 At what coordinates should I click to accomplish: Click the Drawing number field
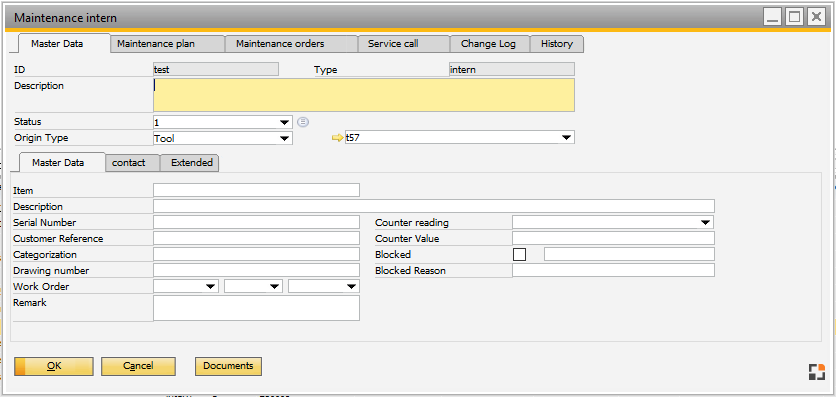coord(256,270)
